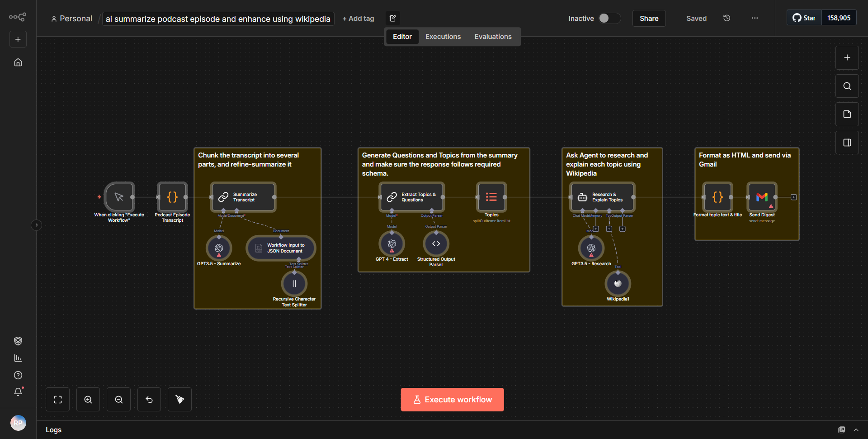Select Research & Explain Topics agent node
This screenshot has height=439, width=868.
pyautogui.click(x=603, y=197)
